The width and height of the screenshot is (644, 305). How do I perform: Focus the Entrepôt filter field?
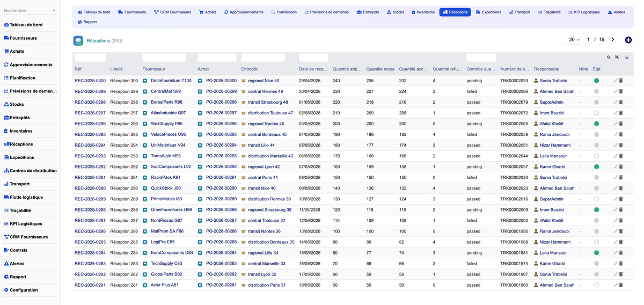coord(263,57)
